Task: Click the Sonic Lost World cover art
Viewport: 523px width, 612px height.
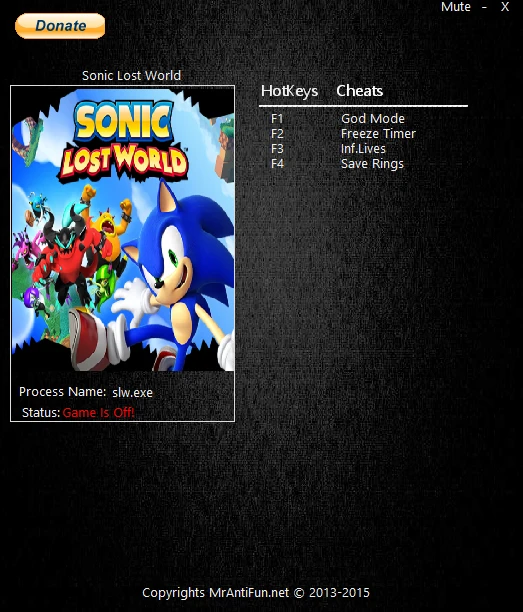Action: coord(123,230)
